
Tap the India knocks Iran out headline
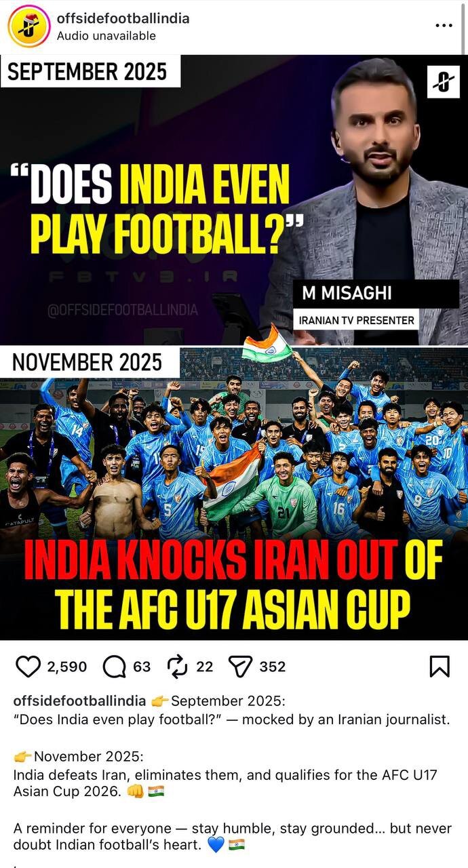(234, 585)
